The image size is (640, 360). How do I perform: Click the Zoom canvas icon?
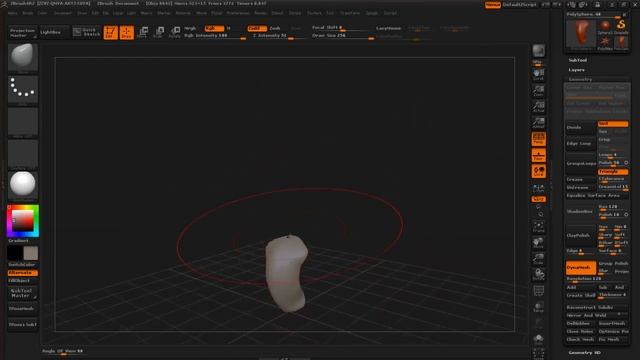(538, 91)
